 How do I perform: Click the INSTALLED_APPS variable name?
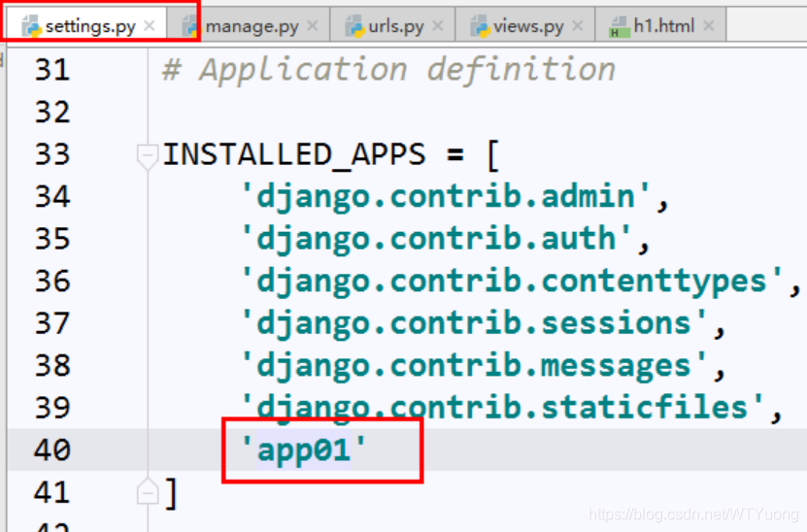tap(294, 154)
